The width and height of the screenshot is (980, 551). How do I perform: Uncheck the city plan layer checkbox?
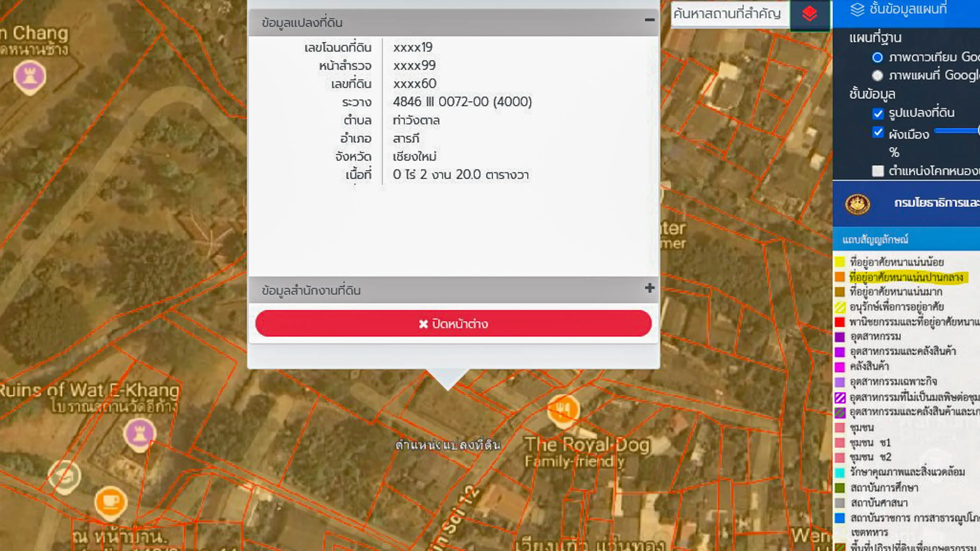tap(878, 133)
